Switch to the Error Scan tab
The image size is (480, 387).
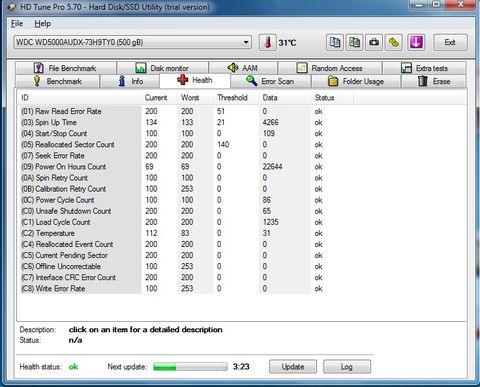pos(270,81)
